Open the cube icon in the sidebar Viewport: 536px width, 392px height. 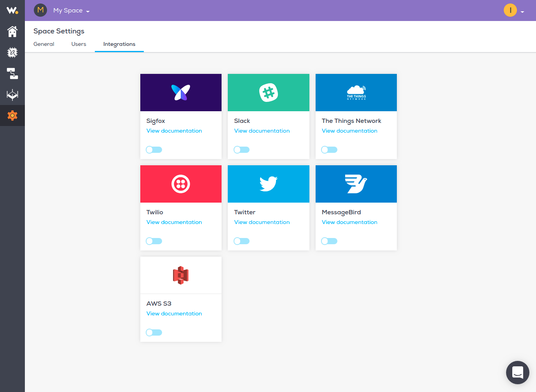12,94
